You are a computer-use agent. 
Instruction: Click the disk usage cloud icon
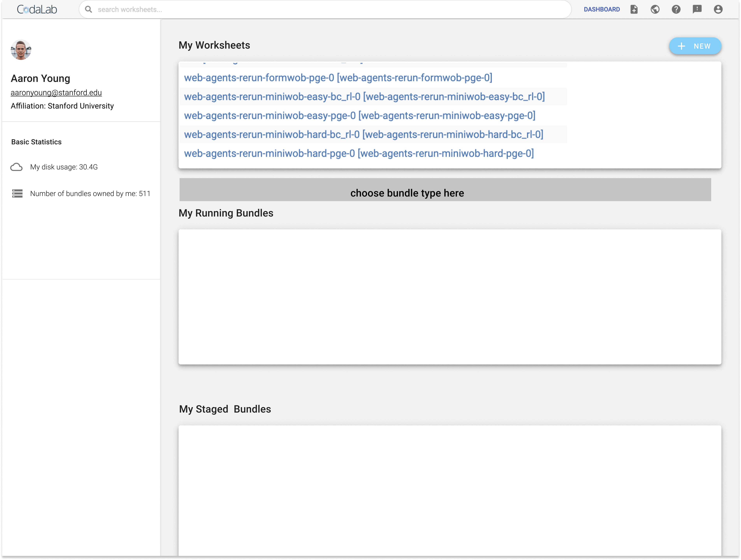[17, 167]
